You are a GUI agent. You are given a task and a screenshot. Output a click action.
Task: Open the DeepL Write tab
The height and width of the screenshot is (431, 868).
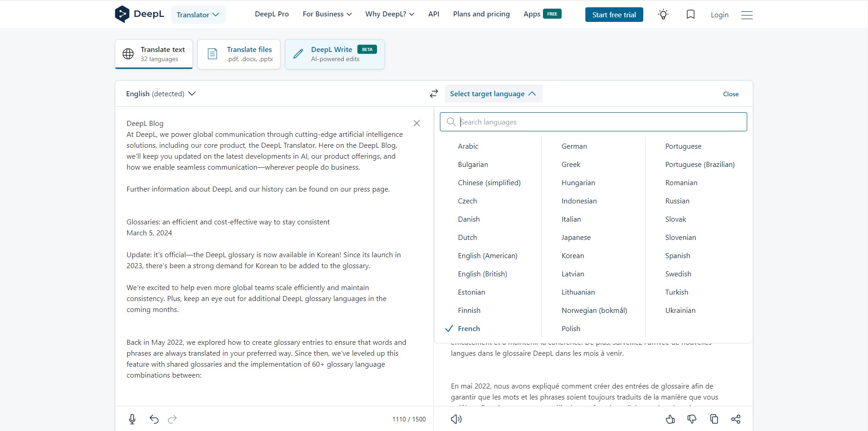335,54
